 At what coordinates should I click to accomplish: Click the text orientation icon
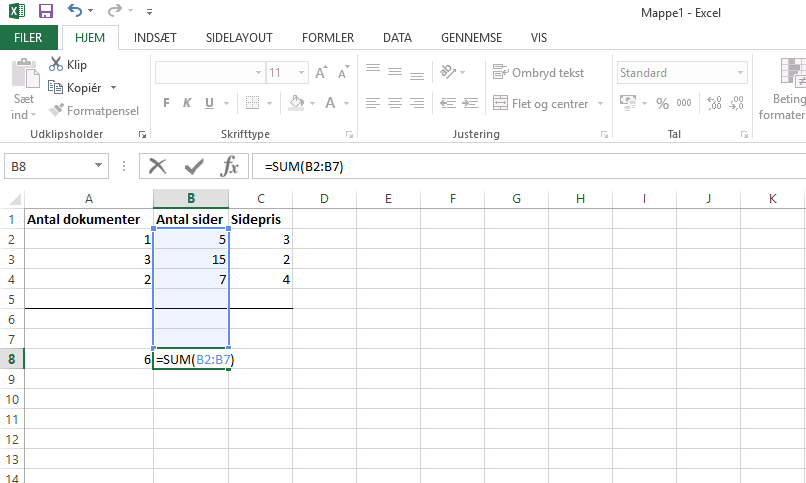pos(448,72)
